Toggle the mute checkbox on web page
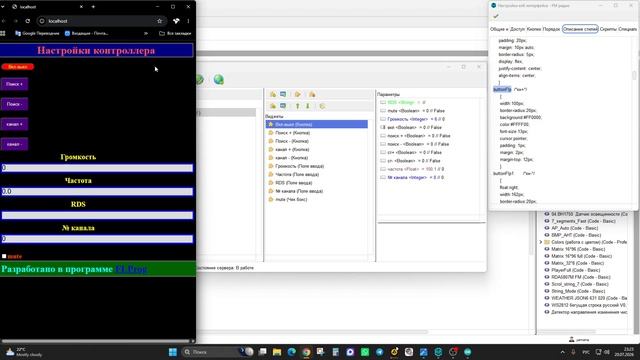 coord(4,256)
